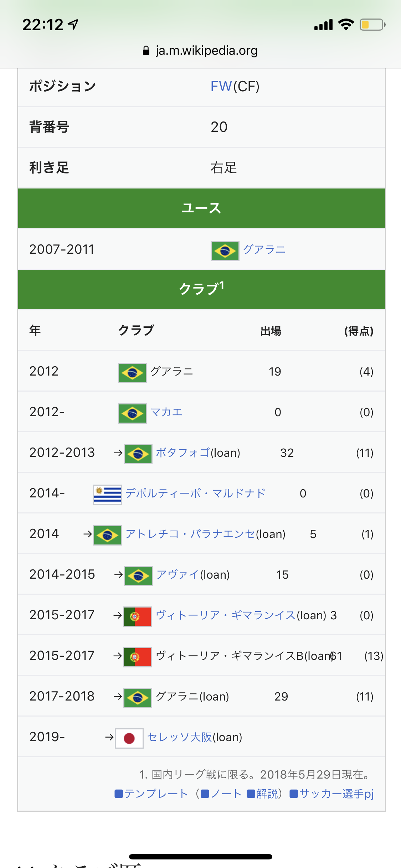Open the マカエ club link
The height and width of the screenshot is (868, 401).
[166, 412]
